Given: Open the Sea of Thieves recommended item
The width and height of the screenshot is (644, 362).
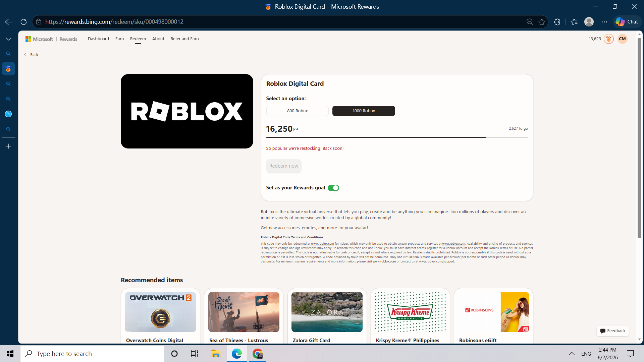Looking at the screenshot, I should point(244,316).
